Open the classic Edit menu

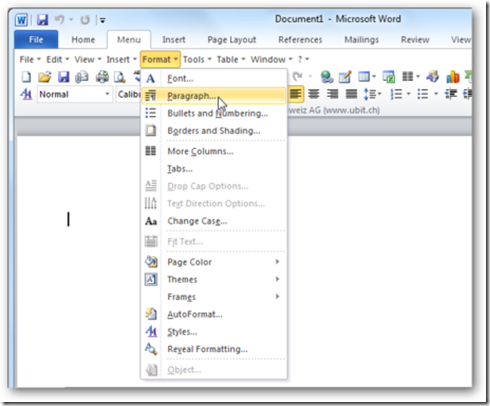(57, 59)
